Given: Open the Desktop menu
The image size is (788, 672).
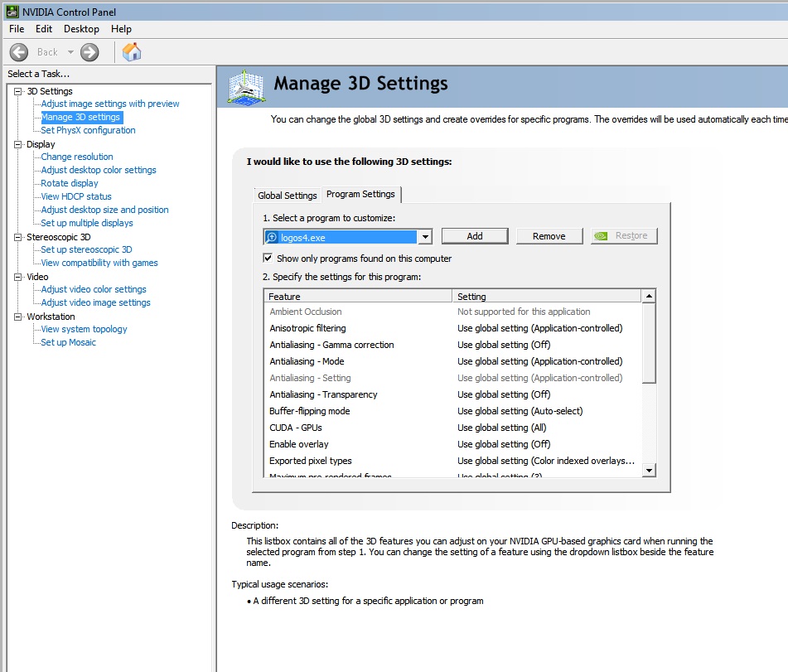Looking at the screenshot, I should pos(81,29).
